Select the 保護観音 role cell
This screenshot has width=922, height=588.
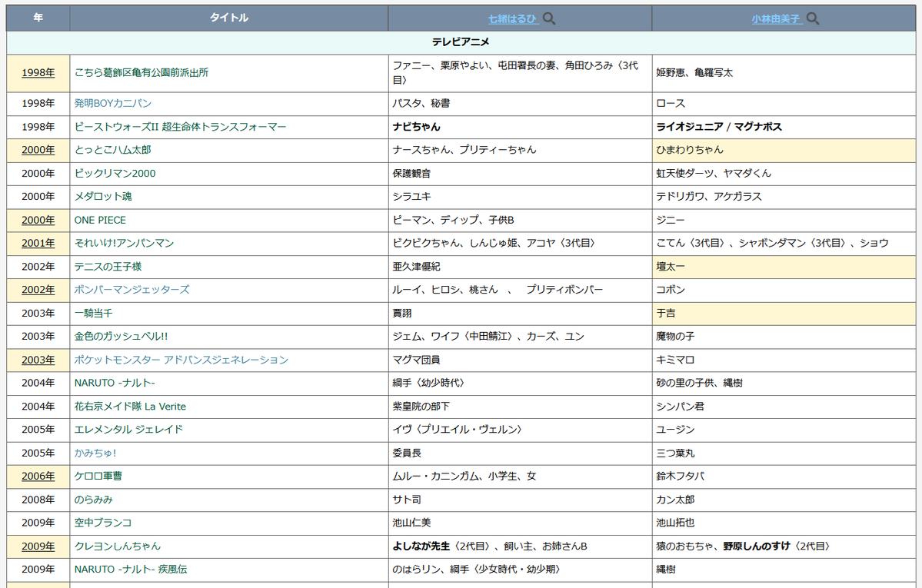coord(520,174)
